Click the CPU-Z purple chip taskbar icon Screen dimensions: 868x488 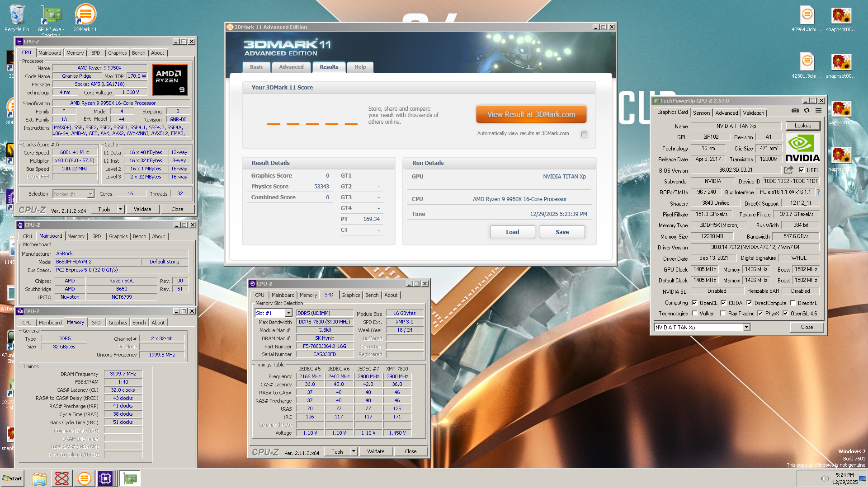(x=105, y=478)
